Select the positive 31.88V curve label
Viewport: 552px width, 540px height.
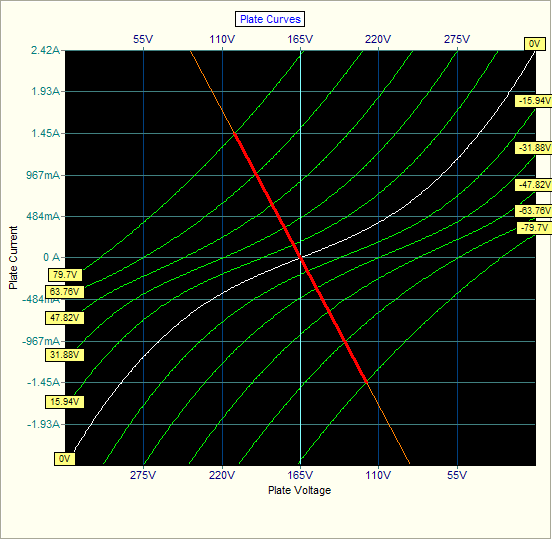tap(65, 354)
